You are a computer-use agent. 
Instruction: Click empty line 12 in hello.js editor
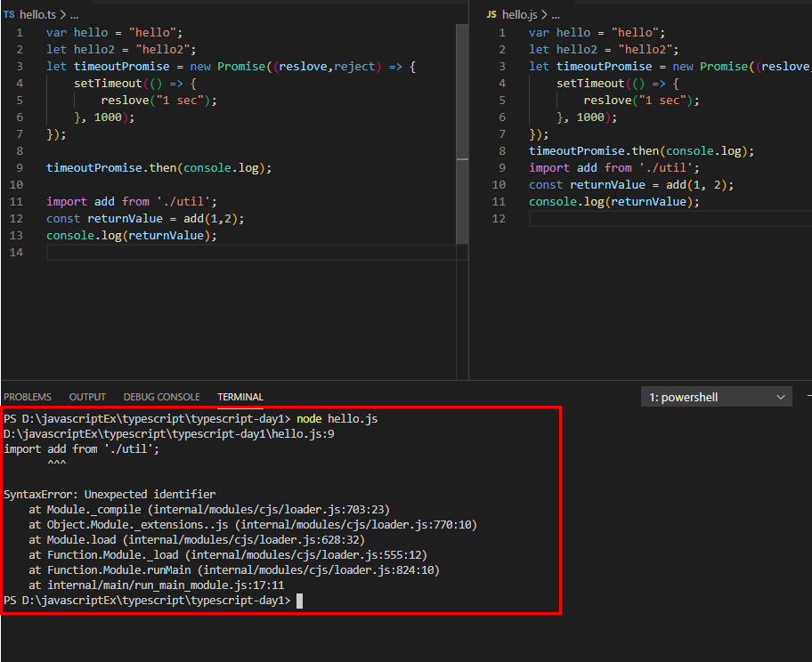[670, 219]
